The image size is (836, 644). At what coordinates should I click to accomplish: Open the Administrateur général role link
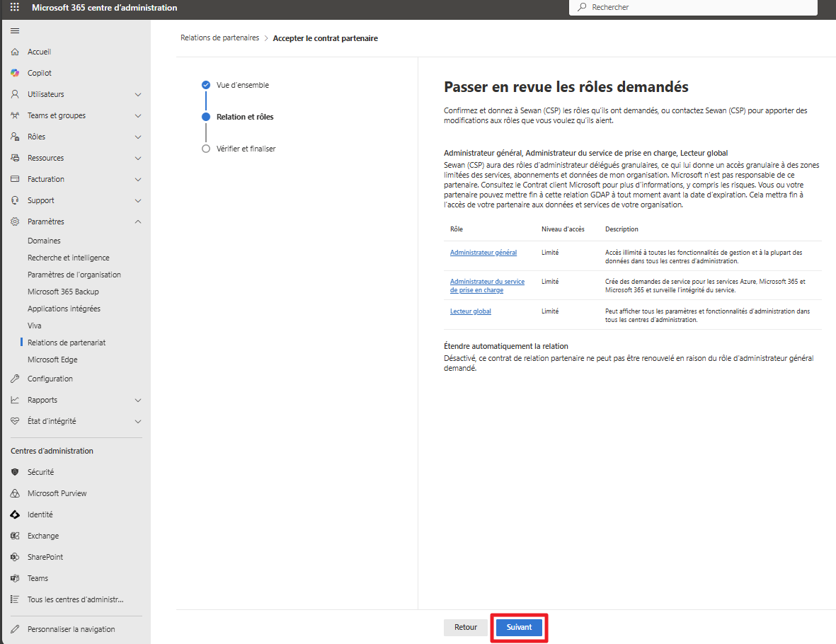(x=483, y=253)
